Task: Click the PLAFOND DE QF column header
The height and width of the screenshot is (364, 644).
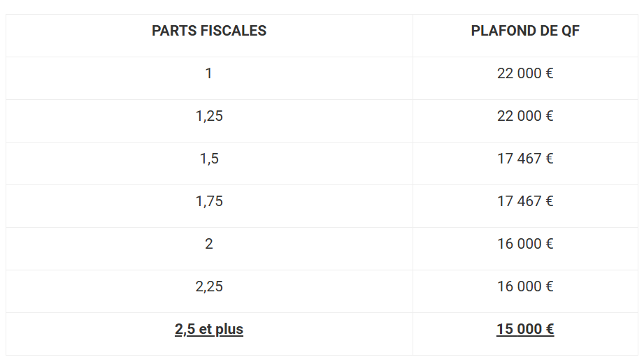Action: tap(525, 31)
